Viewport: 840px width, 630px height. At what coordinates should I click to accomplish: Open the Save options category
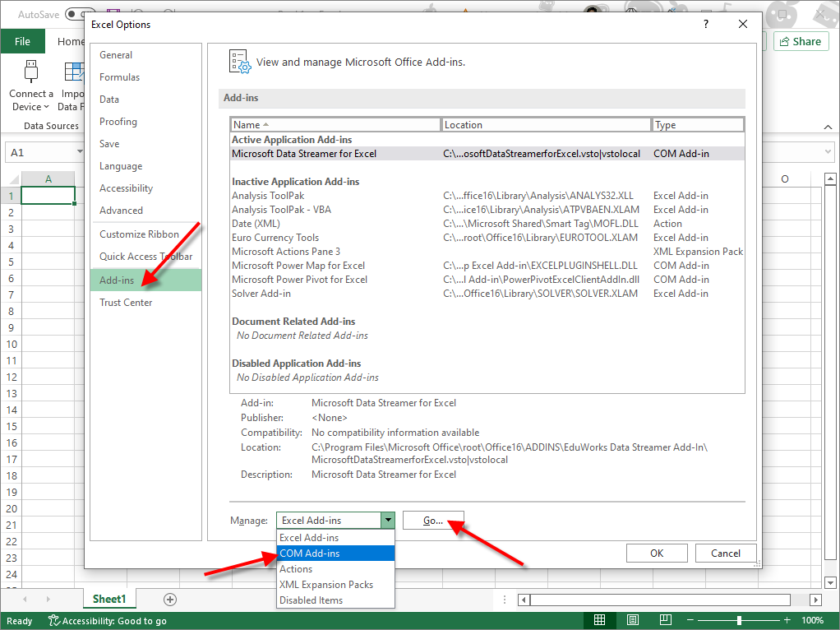click(x=145, y=144)
